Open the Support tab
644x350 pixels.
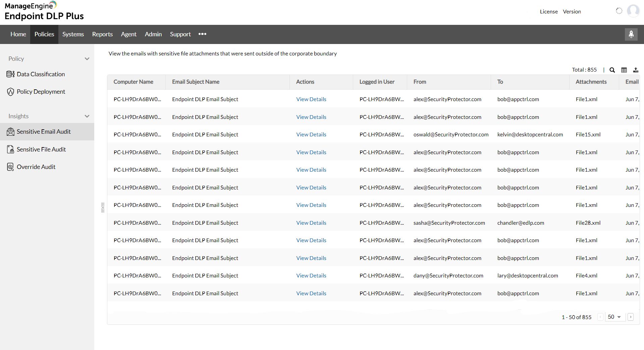point(180,34)
